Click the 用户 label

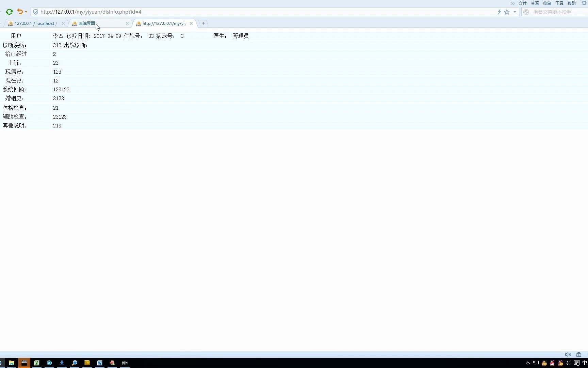coord(16,36)
